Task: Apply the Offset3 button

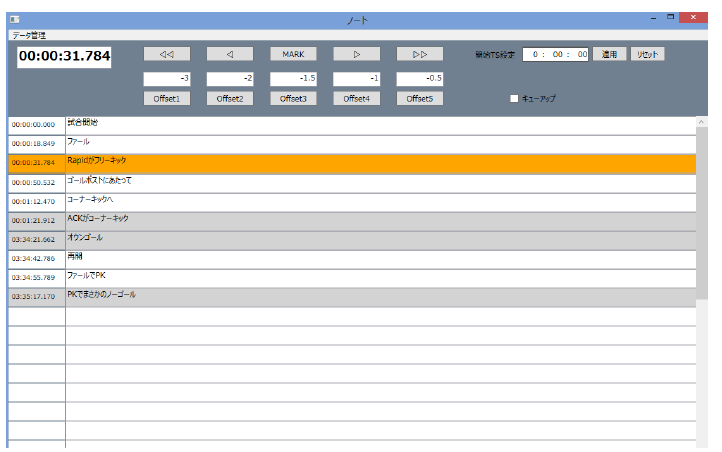Action: [293, 98]
